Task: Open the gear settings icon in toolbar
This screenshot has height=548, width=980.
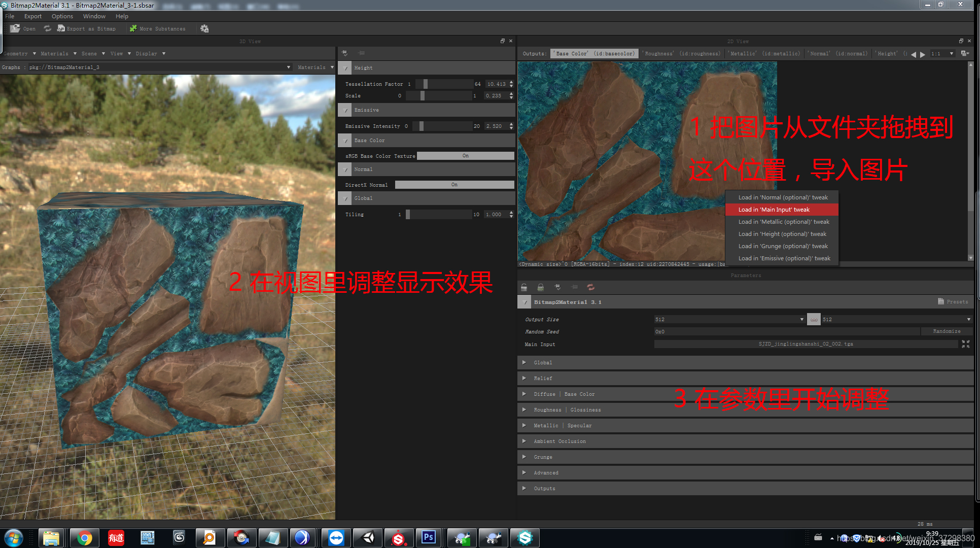Action: coord(204,28)
